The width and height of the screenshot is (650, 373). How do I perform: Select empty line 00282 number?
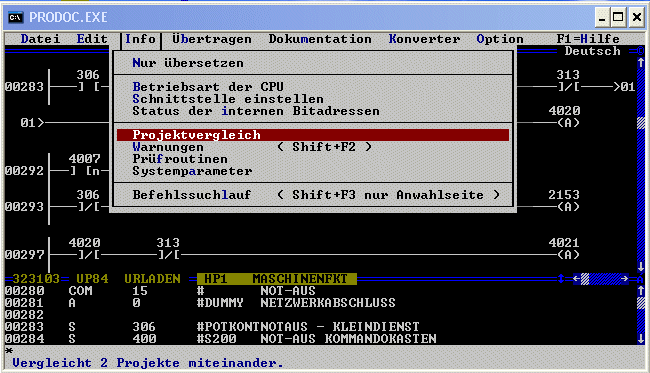(x=24, y=315)
